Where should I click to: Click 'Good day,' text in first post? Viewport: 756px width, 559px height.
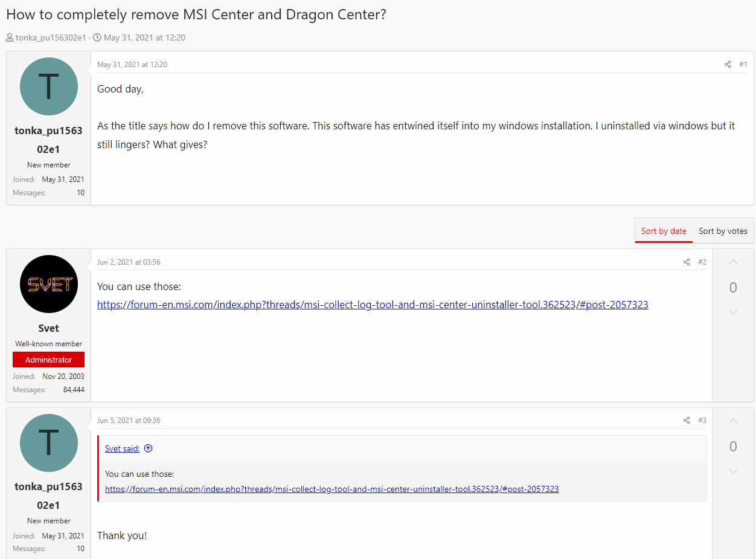coord(121,89)
